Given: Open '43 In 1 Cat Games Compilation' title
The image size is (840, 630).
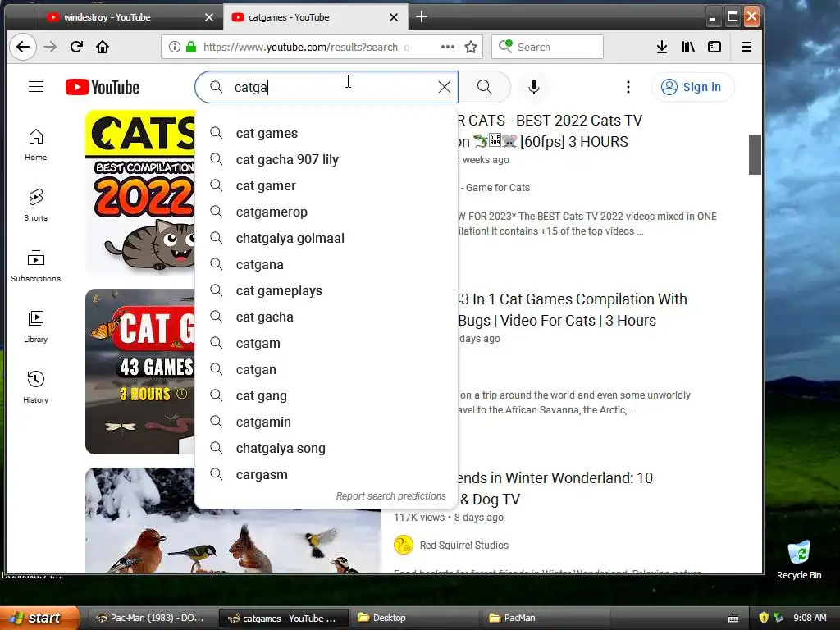Looking at the screenshot, I should 572,309.
